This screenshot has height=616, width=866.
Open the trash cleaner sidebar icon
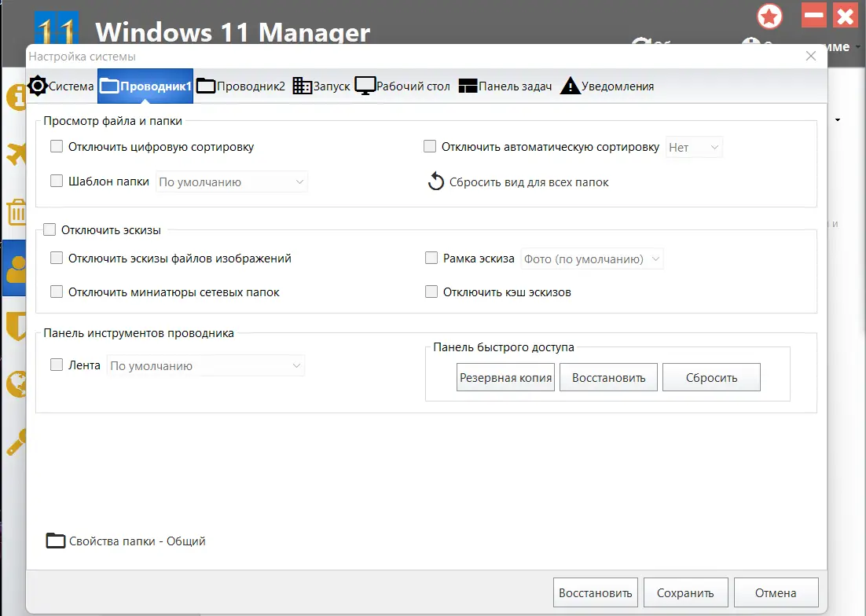coord(16,212)
